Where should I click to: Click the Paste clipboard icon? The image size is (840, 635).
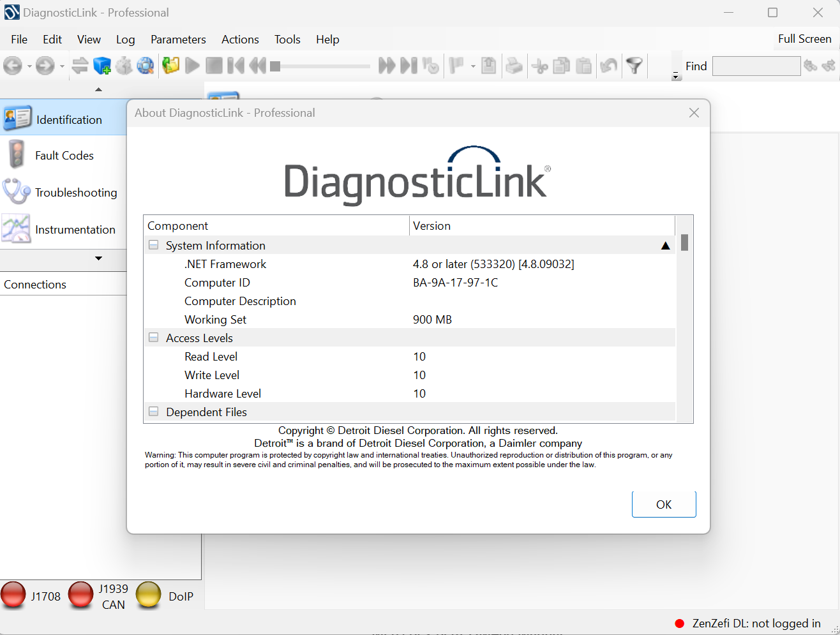pos(583,65)
